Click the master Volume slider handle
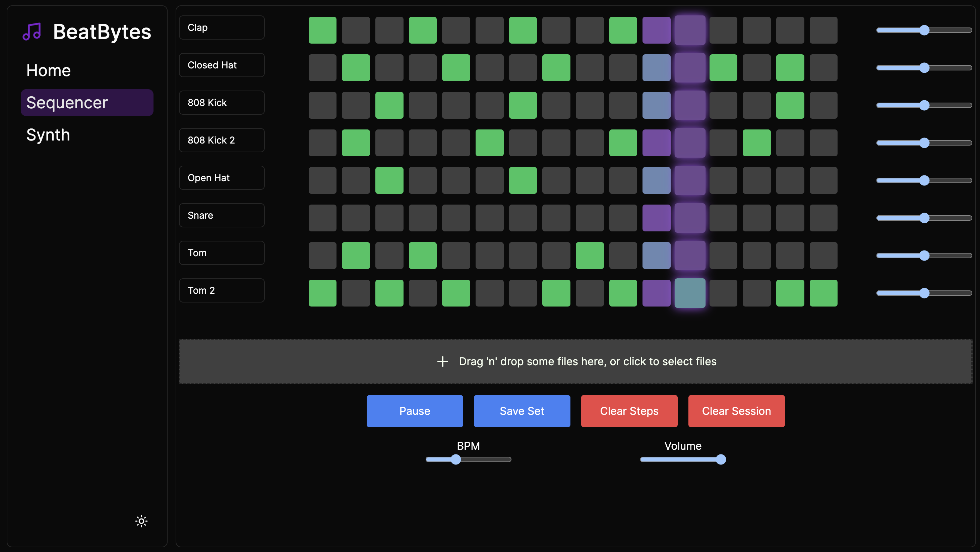The width and height of the screenshot is (980, 552). point(721,459)
